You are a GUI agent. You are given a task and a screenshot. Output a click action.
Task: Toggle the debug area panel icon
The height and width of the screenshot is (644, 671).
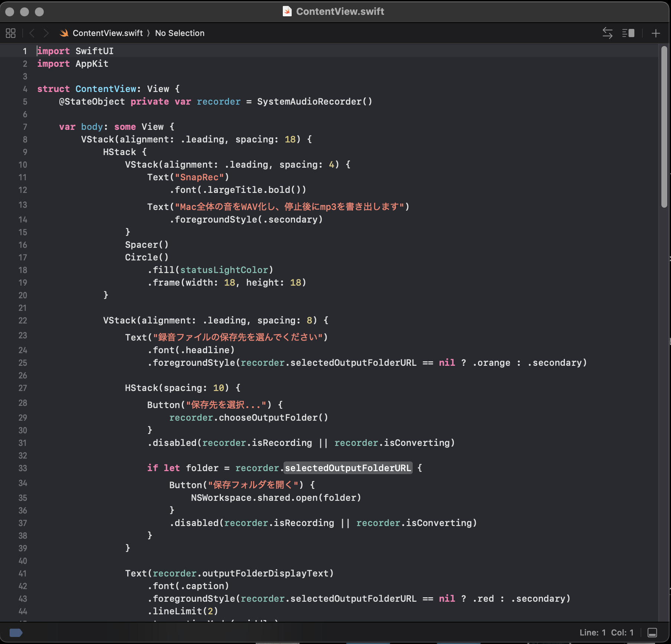[652, 632]
